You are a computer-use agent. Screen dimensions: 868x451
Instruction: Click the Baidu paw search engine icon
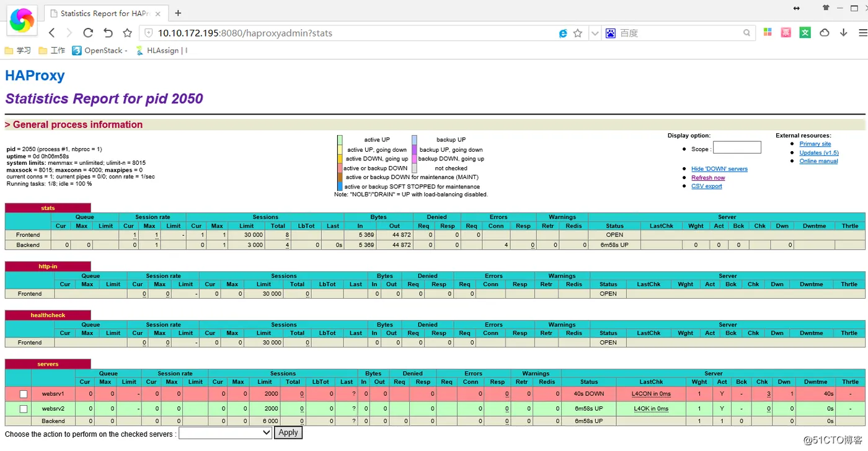click(611, 33)
